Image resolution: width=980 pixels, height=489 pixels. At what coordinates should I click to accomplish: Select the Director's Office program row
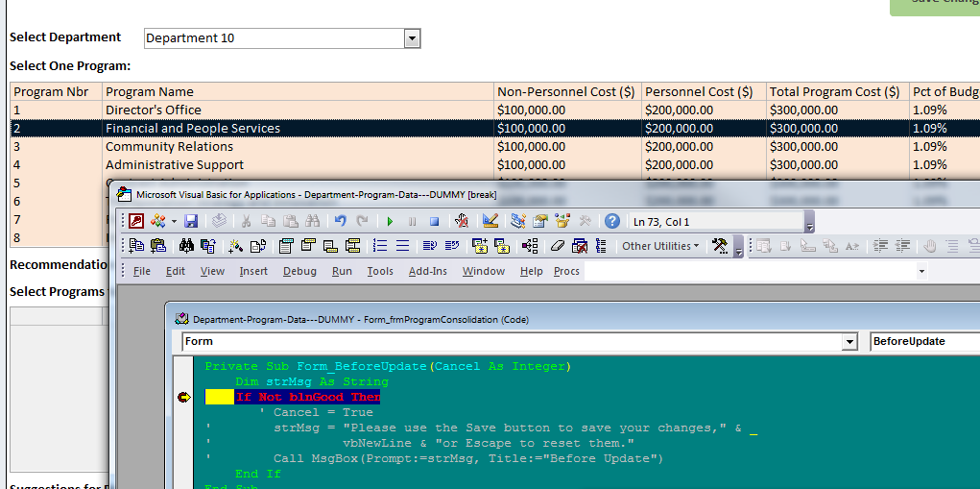[x=154, y=110]
